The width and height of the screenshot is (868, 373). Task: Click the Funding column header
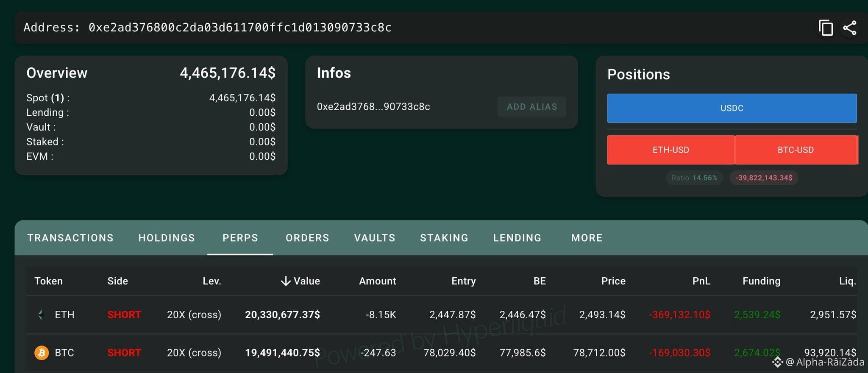pyautogui.click(x=761, y=281)
